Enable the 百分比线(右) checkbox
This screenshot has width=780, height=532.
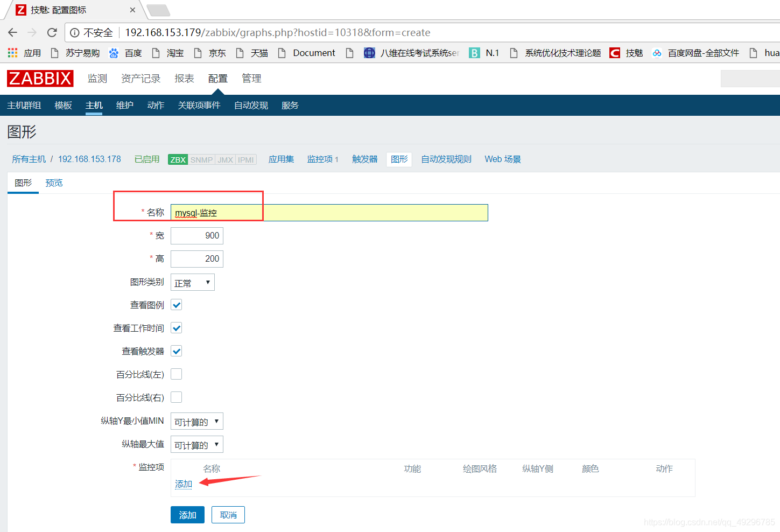click(177, 397)
